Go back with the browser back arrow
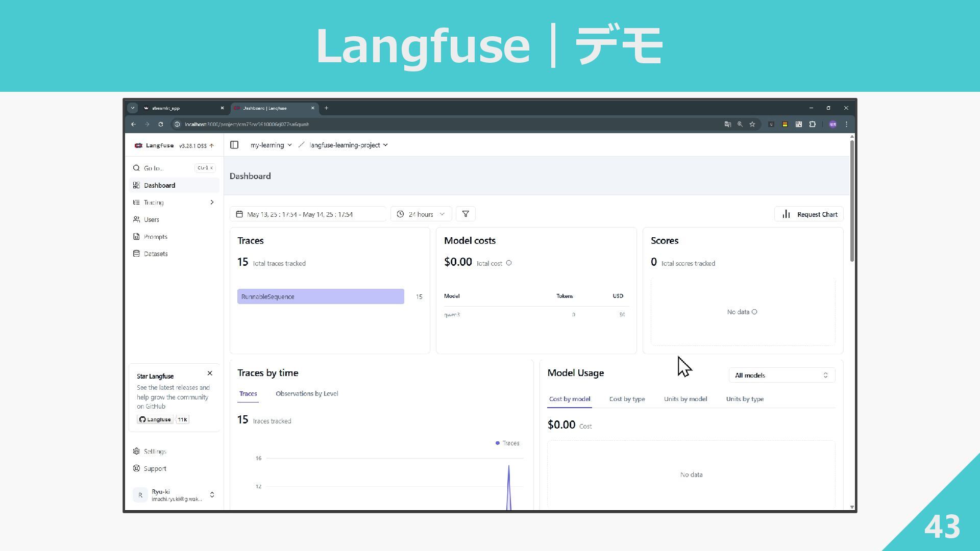This screenshot has width=980, height=551. point(133,124)
